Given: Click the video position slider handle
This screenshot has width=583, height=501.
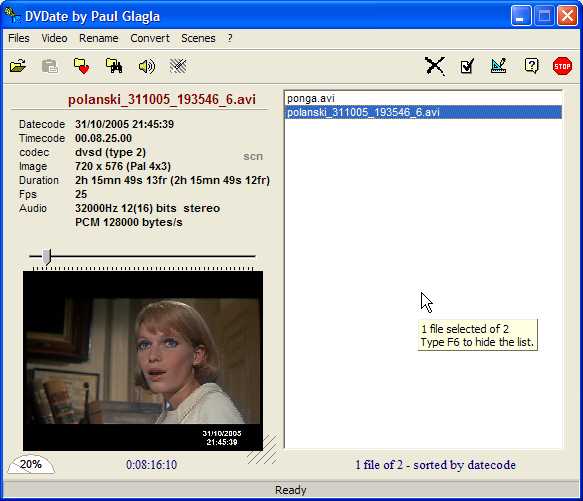Looking at the screenshot, I should (46, 257).
